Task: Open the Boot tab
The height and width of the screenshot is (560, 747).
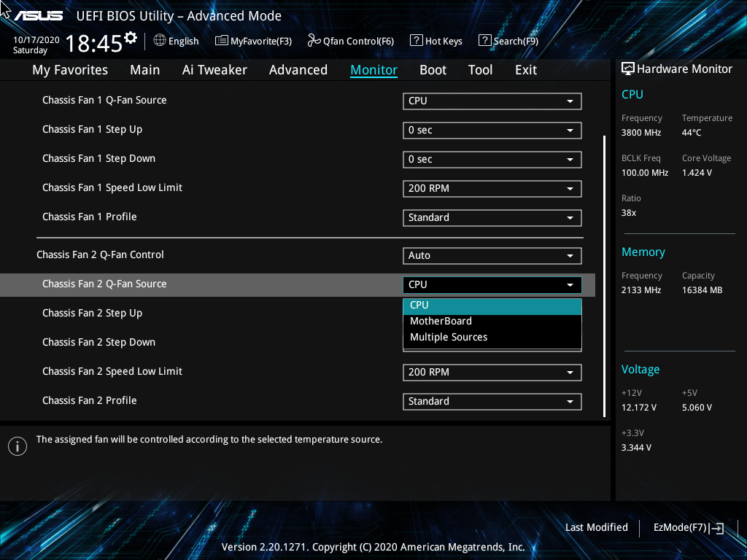Action: [433, 70]
